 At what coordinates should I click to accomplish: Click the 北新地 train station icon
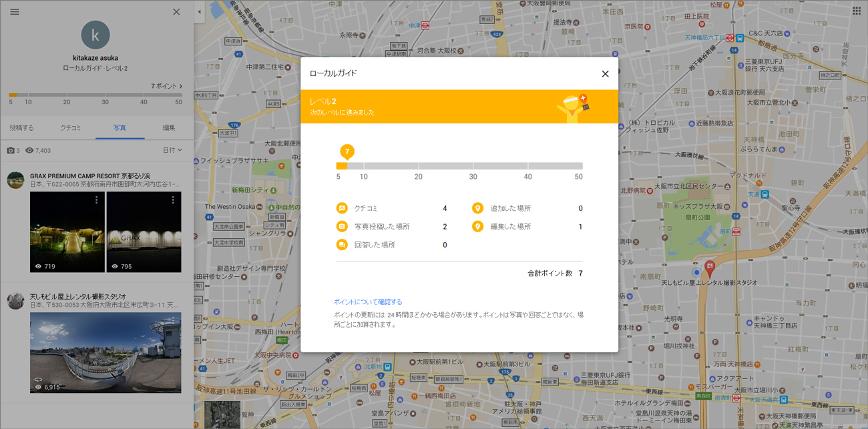[387, 366]
